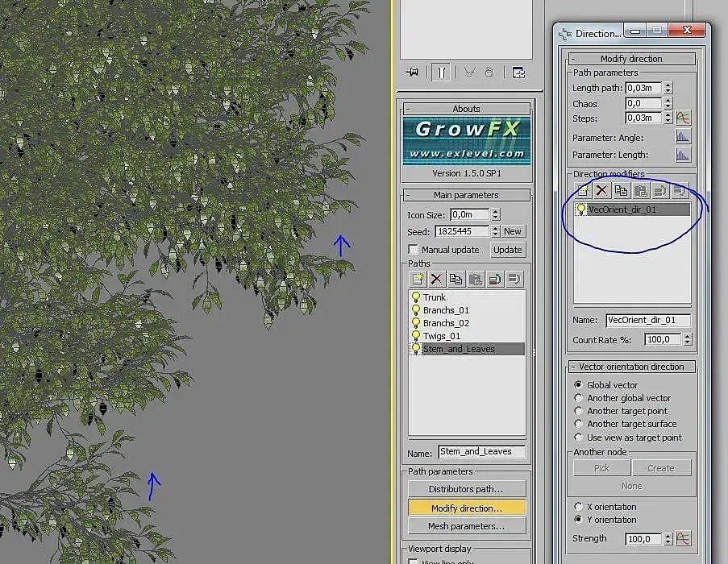Create a new path in Paths toolbar
728x564 pixels.
[x=418, y=280]
